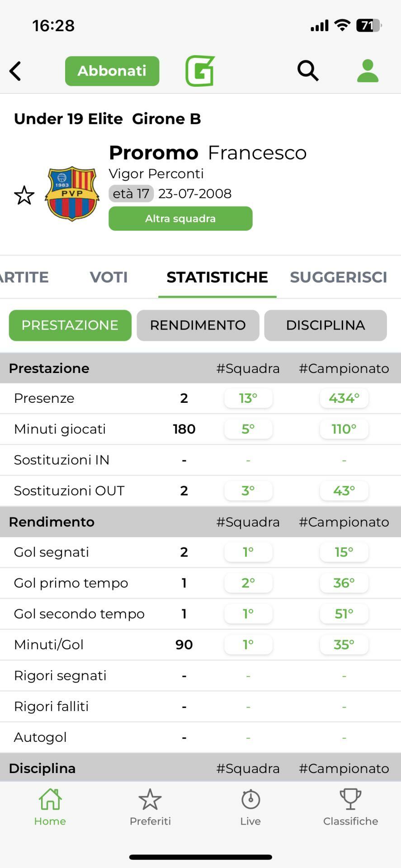Switch to the SUGGERISCI tab

[338, 277]
